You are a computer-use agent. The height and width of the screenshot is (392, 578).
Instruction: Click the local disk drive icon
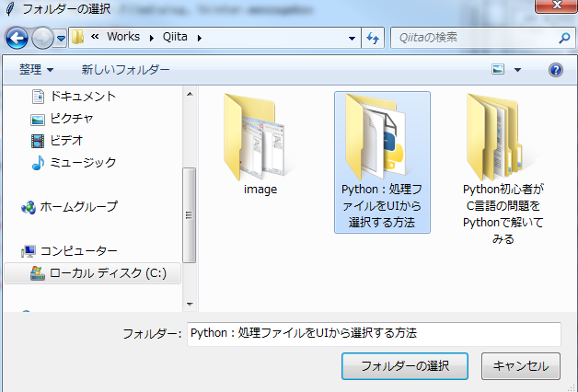pyautogui.click(x=38, y=273)
